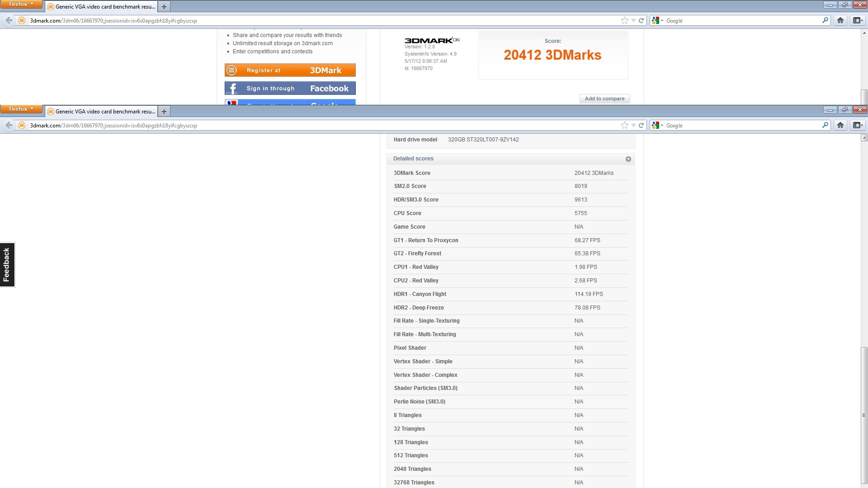The image size is (868, 488).
Task: Click the Game Score row label
Action: tap(409, 227)
